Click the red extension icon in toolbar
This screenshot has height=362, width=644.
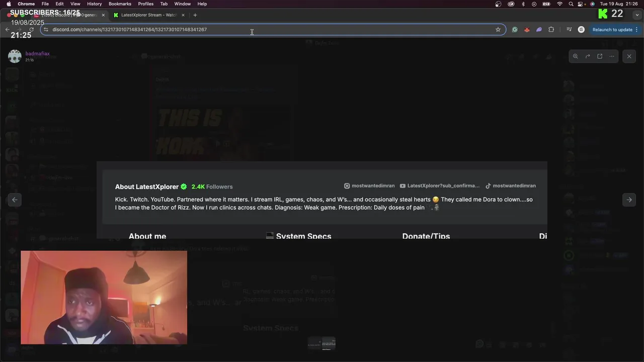(527, 30)
